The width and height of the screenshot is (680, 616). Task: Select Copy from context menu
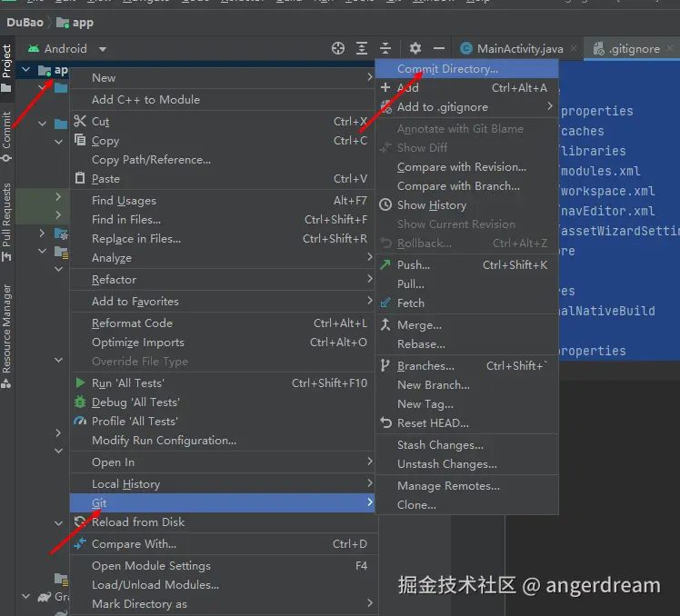point(222,141)
